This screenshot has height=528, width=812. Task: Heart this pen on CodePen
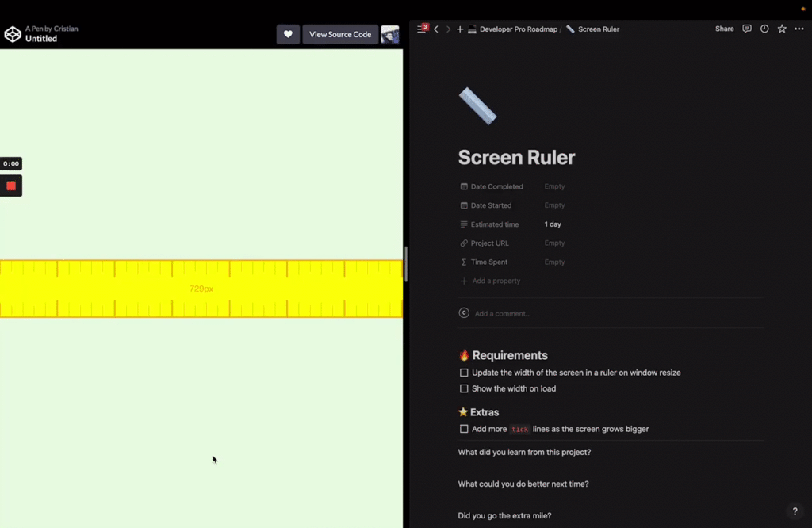tap(288, 34)
